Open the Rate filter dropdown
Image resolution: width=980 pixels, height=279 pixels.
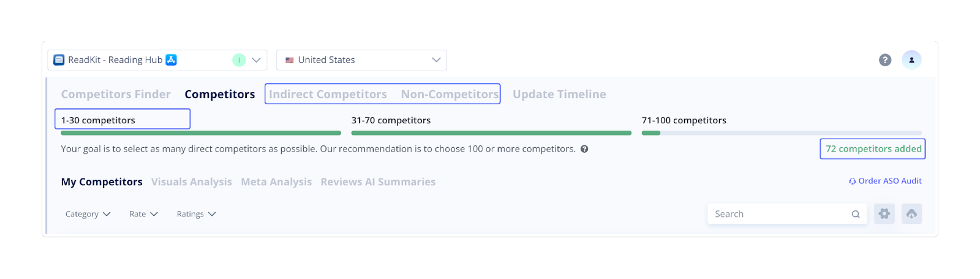point(143,214)
